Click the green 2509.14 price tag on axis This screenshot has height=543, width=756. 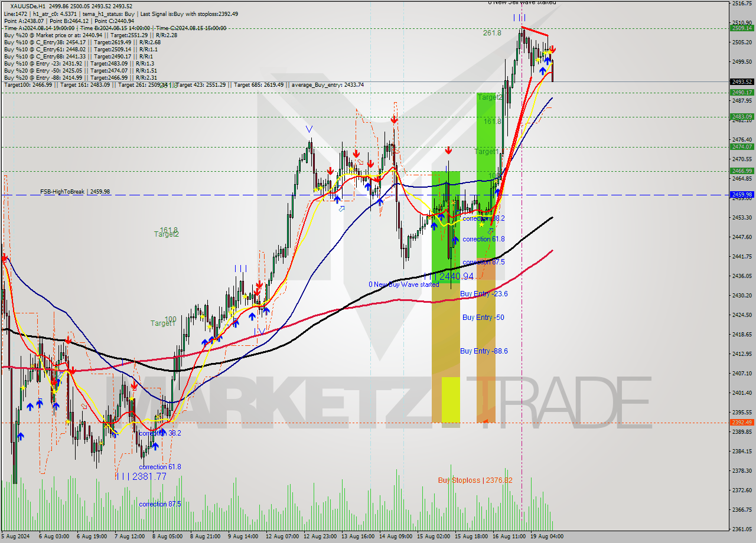pyautogui.click(x=742, y=28)
